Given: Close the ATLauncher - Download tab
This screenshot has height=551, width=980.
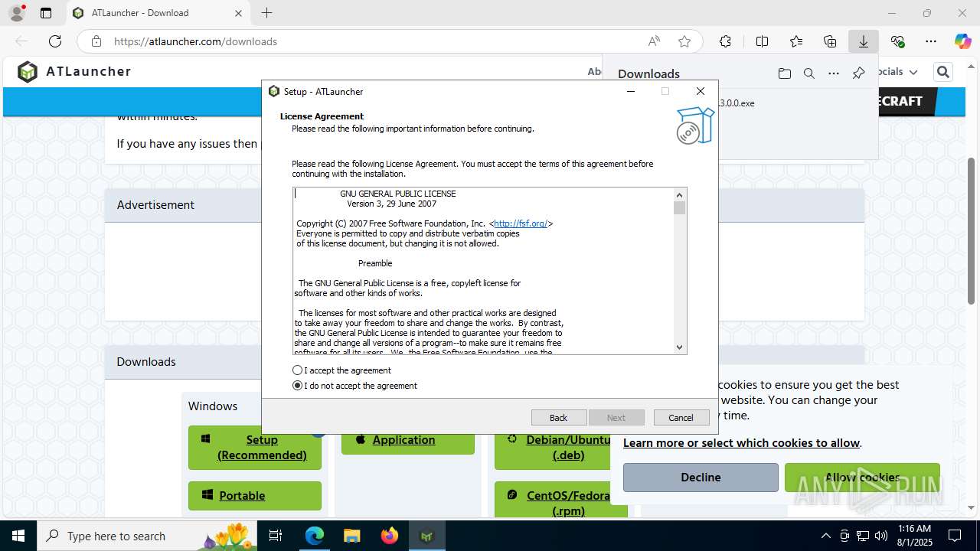Looking at the screenshot, I should [x=238, y=13].
